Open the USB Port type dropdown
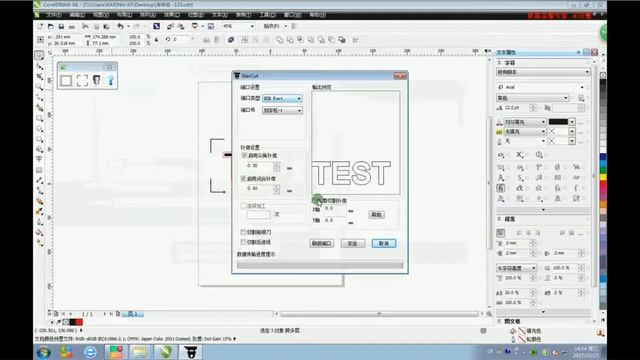This screenshot has height=360, width=640. (x=282, y=98)
